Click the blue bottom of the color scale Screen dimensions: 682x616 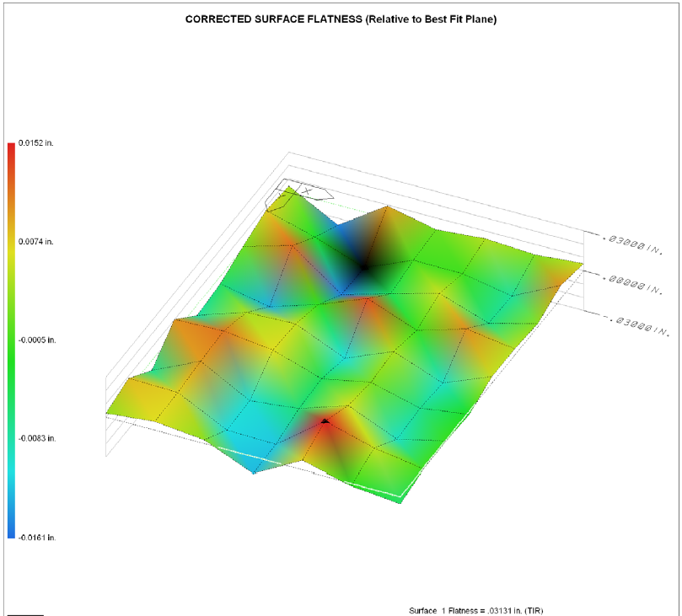tap(11, 533)
